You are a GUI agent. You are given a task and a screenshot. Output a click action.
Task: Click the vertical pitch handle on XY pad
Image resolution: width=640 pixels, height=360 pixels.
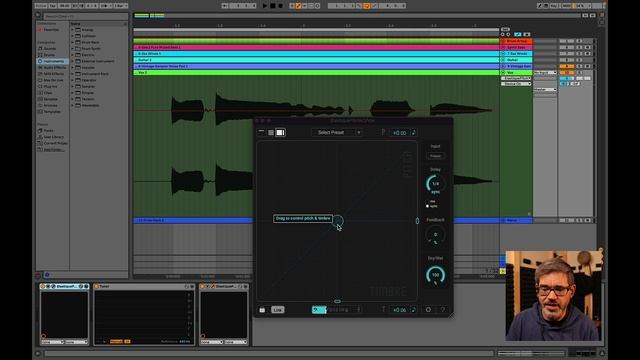pos(417,221)
